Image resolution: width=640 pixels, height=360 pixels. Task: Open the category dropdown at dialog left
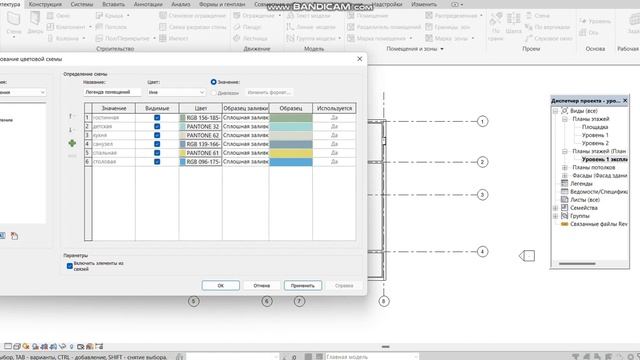(x=22, y=92)
